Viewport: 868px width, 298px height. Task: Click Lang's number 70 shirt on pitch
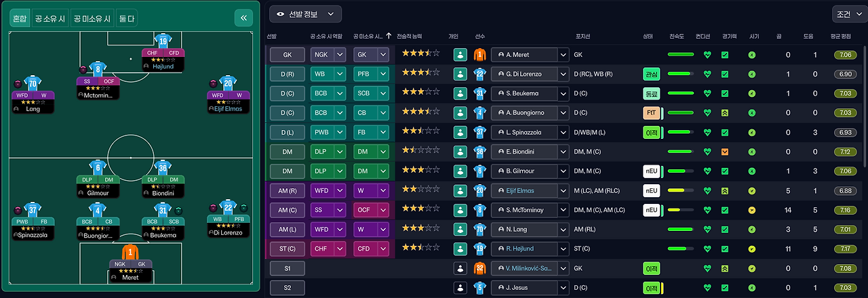(33, 84)
